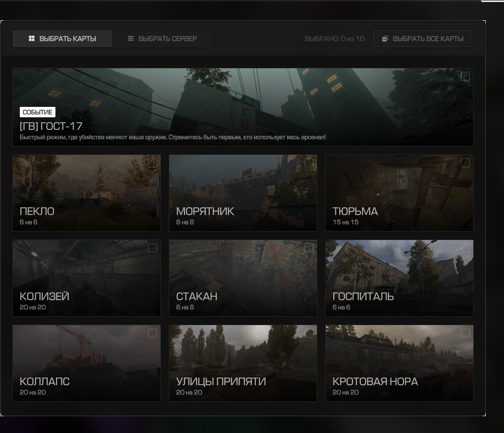Screen dimensions: 504x433
Task: Check the МОРЯТНИК map checkbox
Action: tap(309, 163)
